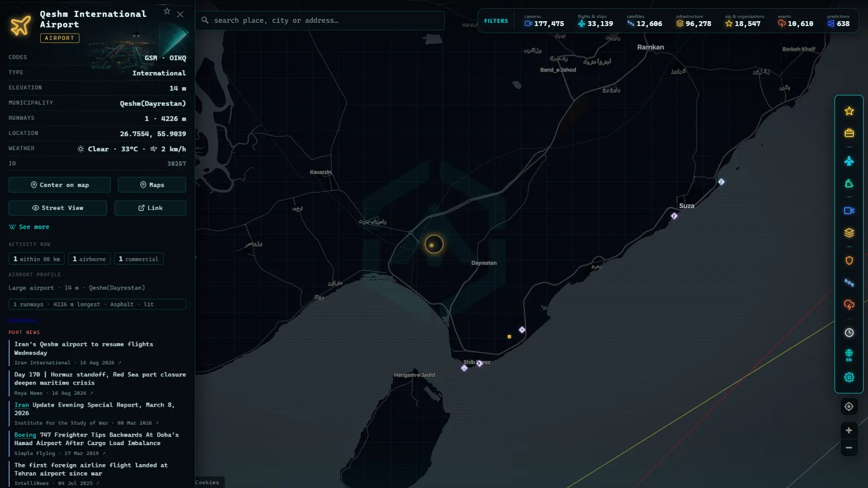Click the Center on map button
Screen dimensions: 868x488
coord(60,185)
